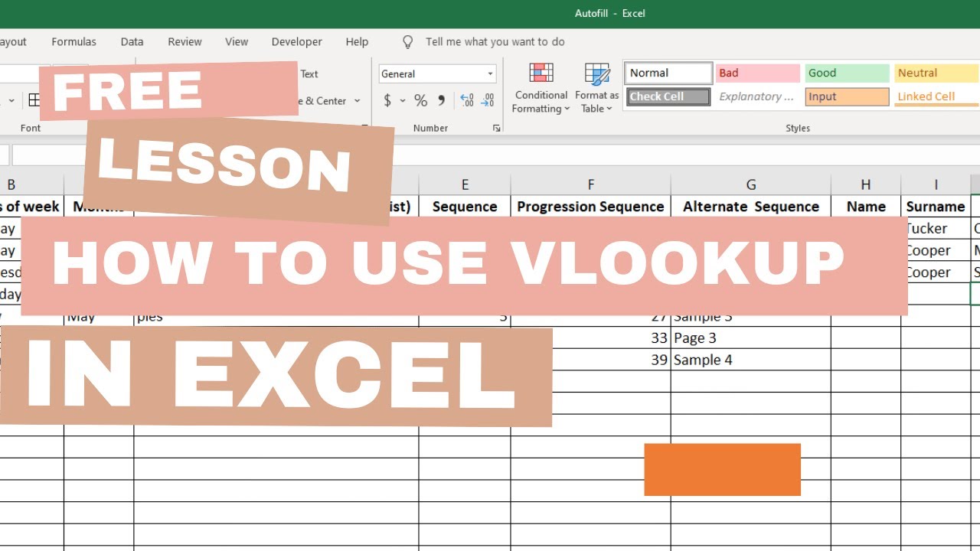The image size is (980, 551).
Task: Select the Linked Cell style
Action: pos(936,96)
